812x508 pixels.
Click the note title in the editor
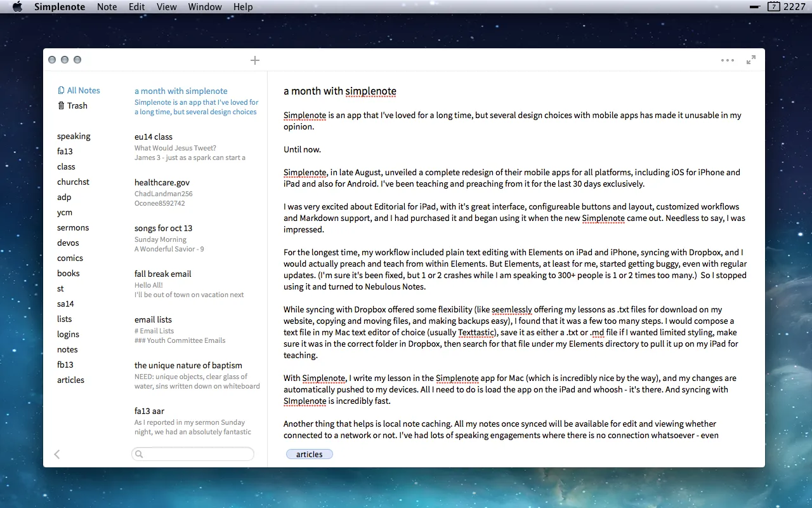pos(340,91)
